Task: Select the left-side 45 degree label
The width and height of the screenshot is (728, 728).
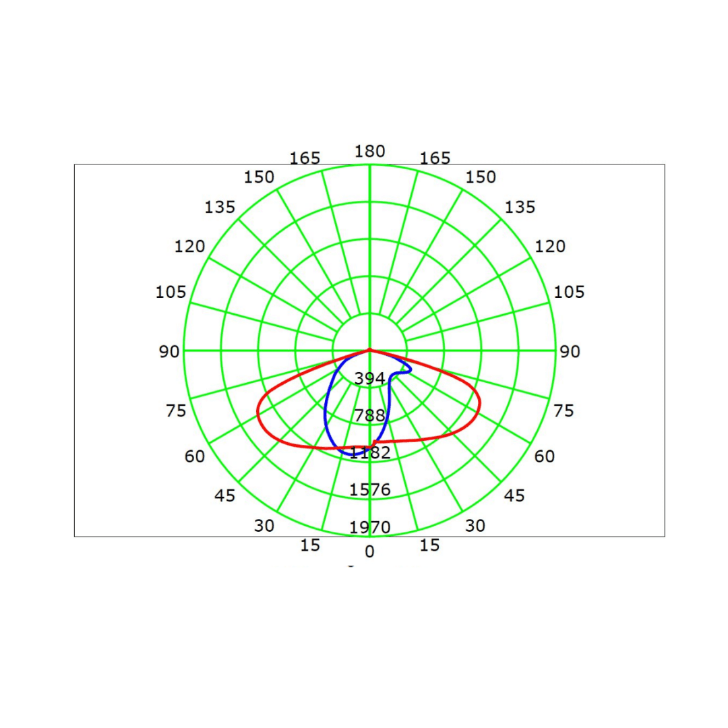Action: click(x=225, y=496)
